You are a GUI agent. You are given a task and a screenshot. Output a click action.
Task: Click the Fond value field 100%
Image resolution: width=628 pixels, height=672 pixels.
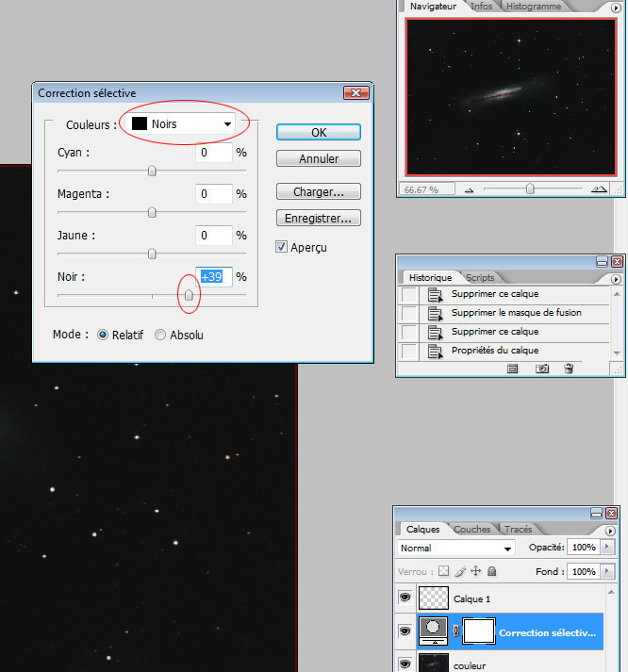pyautogui.click(x=584, y=571)
